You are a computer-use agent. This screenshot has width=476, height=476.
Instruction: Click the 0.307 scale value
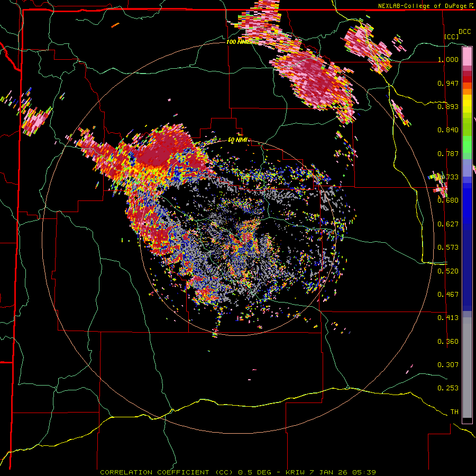point(448,364)
